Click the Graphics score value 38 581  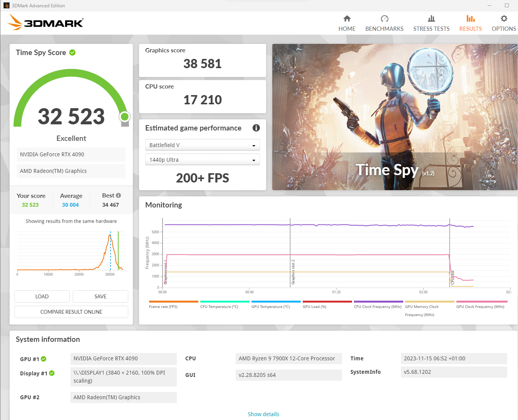pyautogui.click(x=203, y=64)
